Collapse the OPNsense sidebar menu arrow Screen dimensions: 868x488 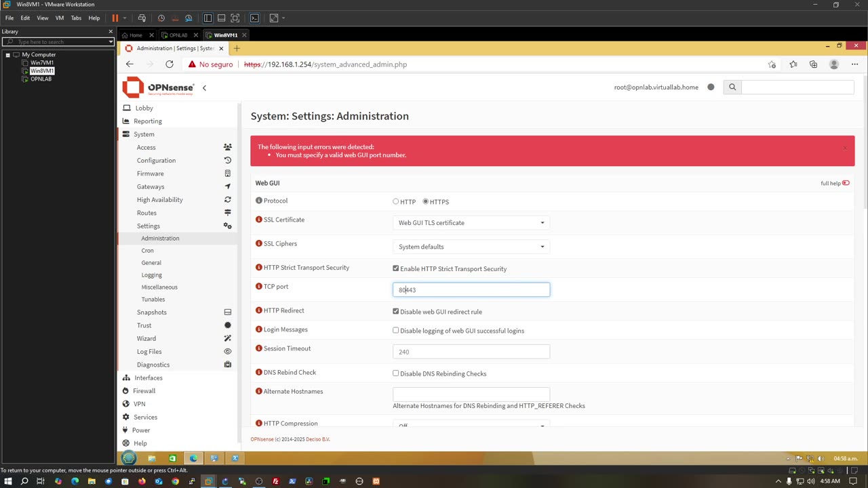pyautogui.click(x=204, y=87)
